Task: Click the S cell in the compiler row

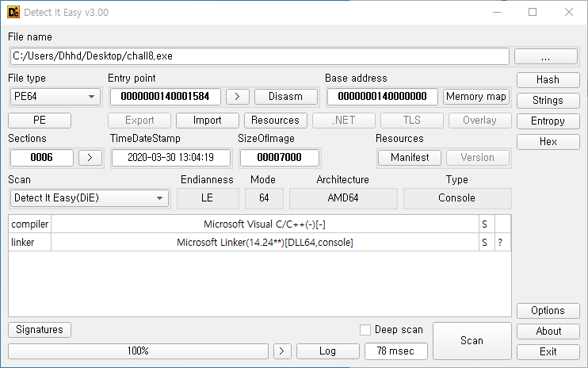Action: [x=487, y=224]
